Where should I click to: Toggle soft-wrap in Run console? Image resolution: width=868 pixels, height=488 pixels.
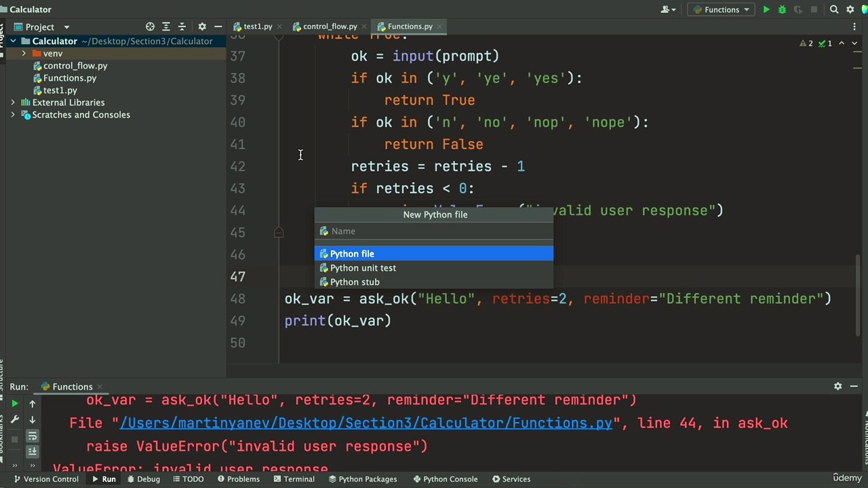point(32,436)
